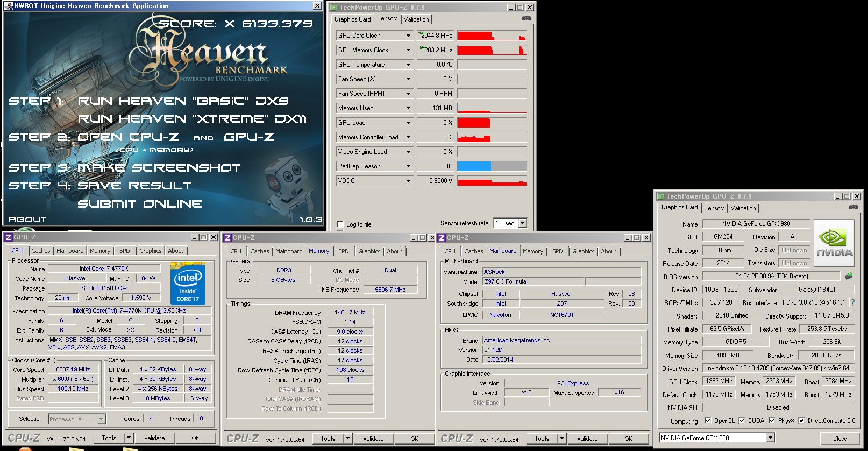Click DRAM Frequency value 1401.7 MHz
The height and width of the screenshot is (451, 868).
[350, 312]
